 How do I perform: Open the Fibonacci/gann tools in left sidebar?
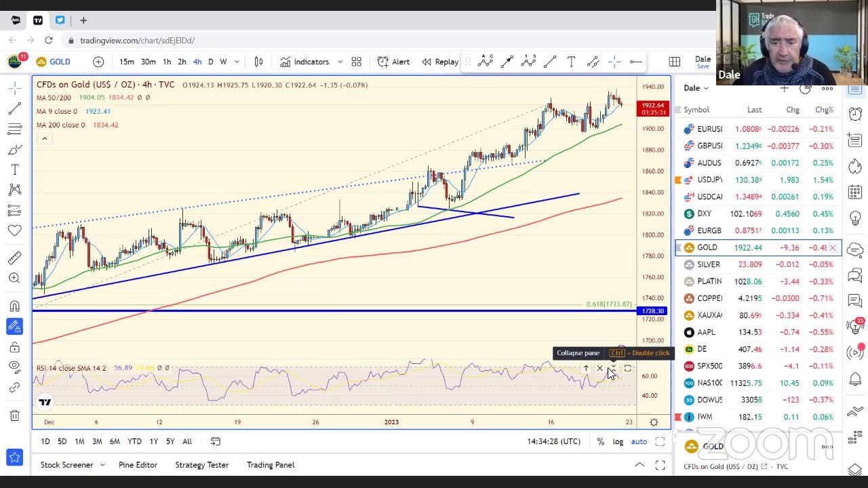(14, 129)
